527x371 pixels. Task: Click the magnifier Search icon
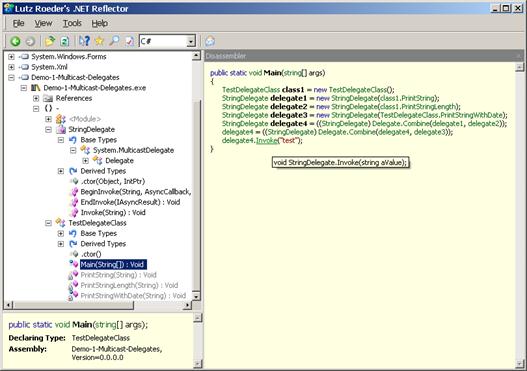(x=114, y=41)
